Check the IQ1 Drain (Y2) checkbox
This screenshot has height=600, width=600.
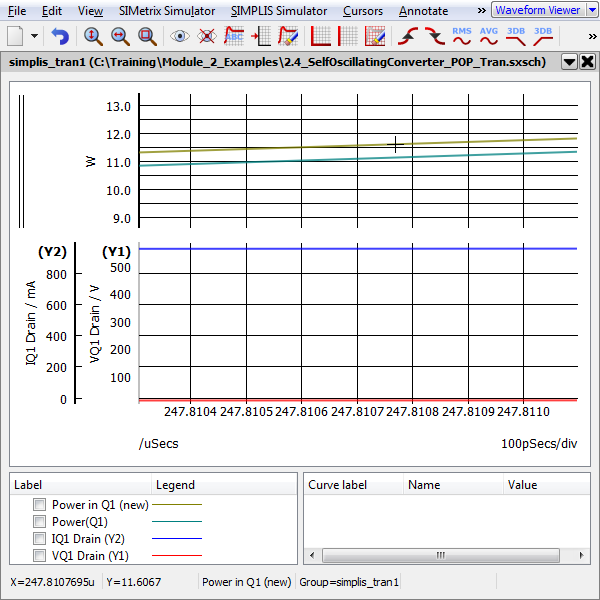point(40,539)
